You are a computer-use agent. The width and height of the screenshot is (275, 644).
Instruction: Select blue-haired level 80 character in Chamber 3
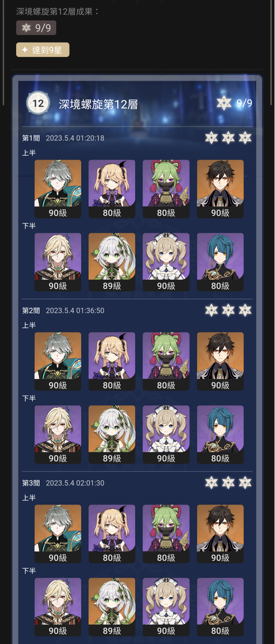click(x=220, y=607)
